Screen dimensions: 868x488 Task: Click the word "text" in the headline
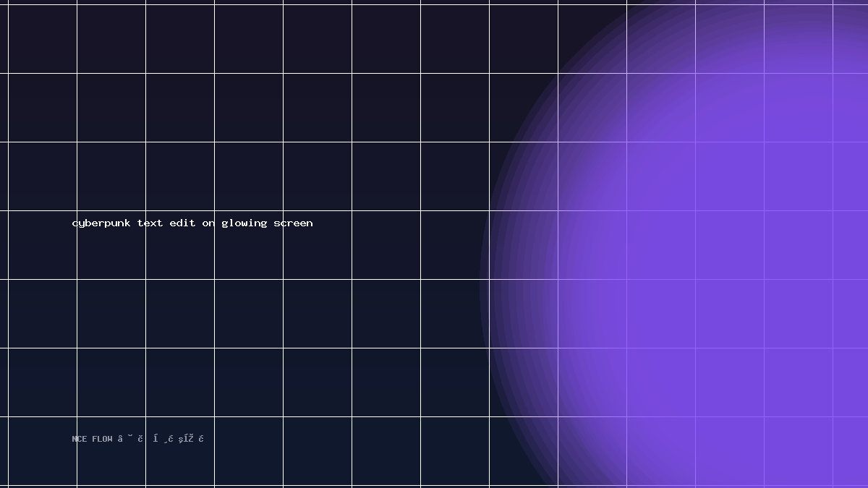coord(150,223)
